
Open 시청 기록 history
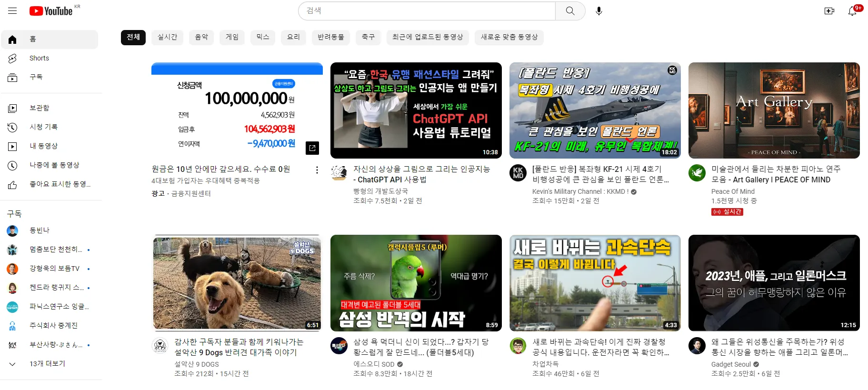click(50, 127)
